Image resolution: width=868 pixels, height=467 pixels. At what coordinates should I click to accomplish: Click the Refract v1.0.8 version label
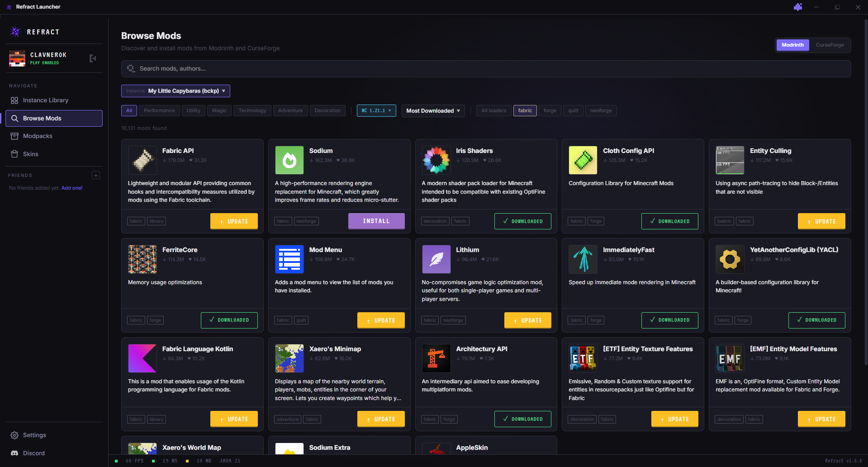click(843, 461)
